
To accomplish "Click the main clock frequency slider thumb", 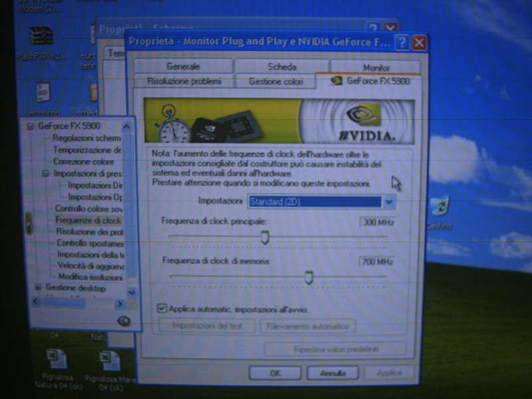I will click(x=265, y=237).
